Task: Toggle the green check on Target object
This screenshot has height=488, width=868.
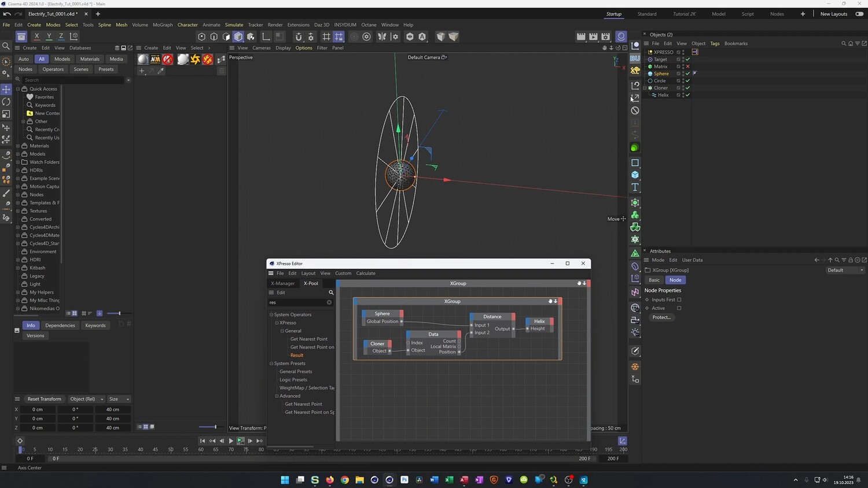Action: point(687,60)
